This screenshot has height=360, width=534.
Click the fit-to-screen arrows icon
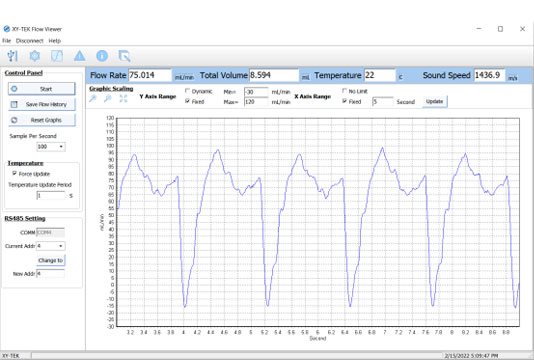(123, 99)
